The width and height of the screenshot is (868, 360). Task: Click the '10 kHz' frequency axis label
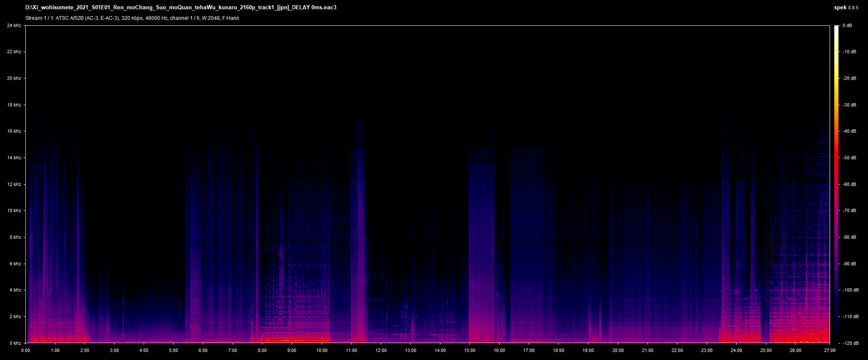(x=14, y=210)
